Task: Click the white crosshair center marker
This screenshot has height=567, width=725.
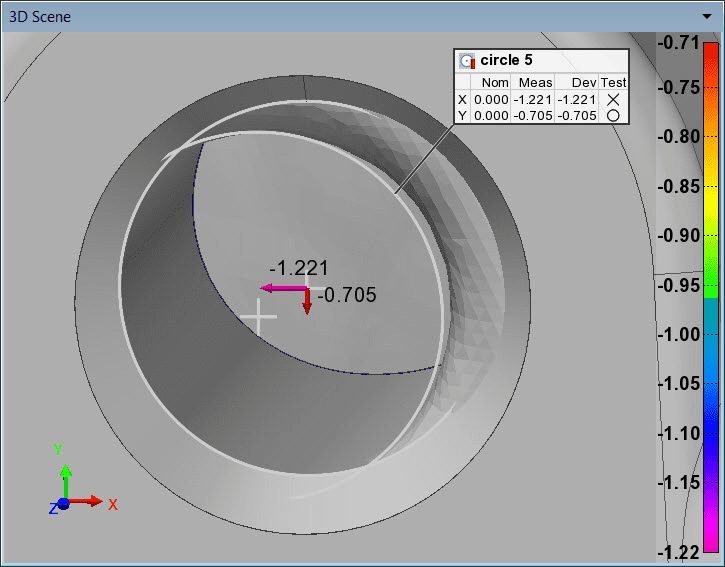Action: tap(259, 316)
